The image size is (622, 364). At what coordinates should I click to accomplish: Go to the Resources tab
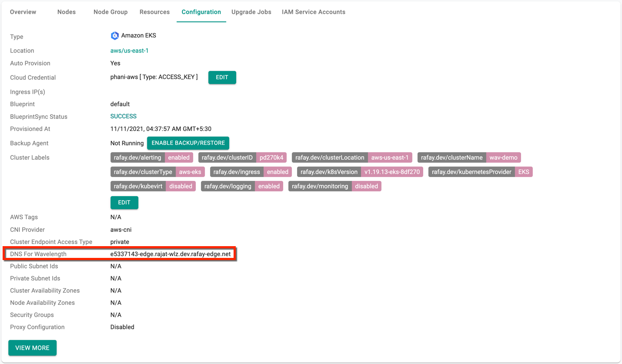click(x=154, y=12)
